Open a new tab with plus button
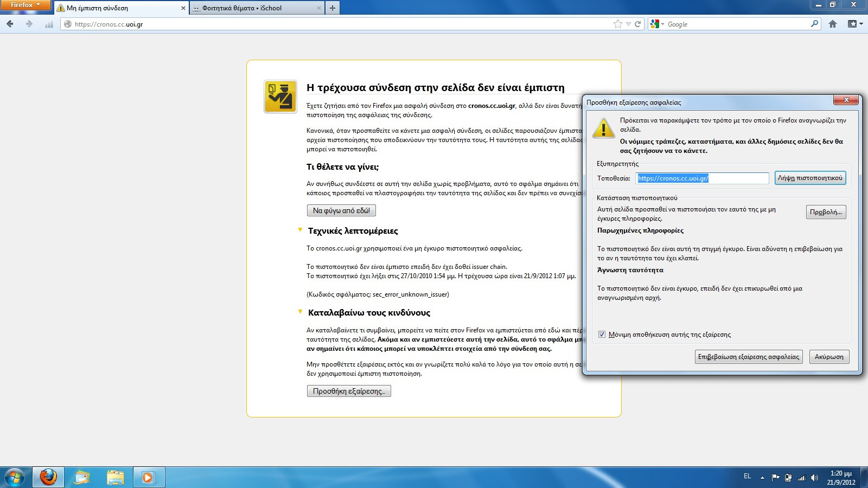The height and width of the screenshot is (488, 868). point(333,8)
